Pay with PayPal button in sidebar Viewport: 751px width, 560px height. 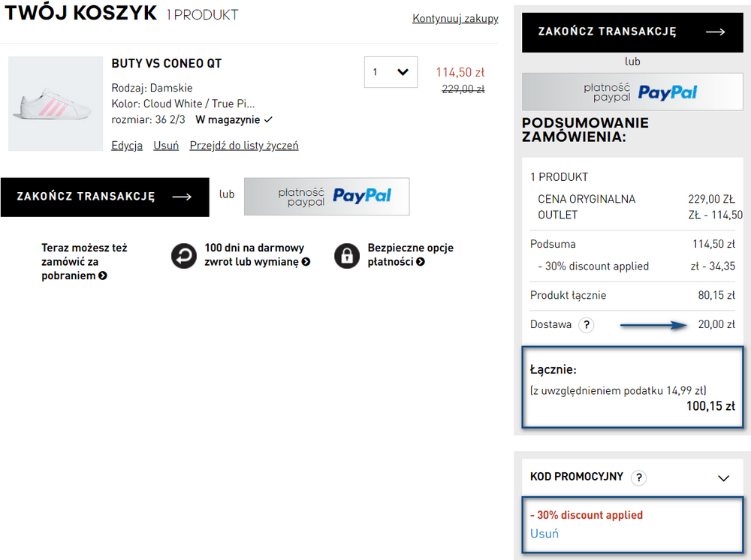(632, 92)
